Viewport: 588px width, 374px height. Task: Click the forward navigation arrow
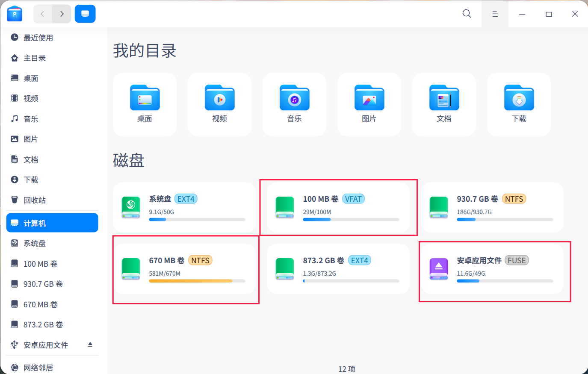coord(61,14)
